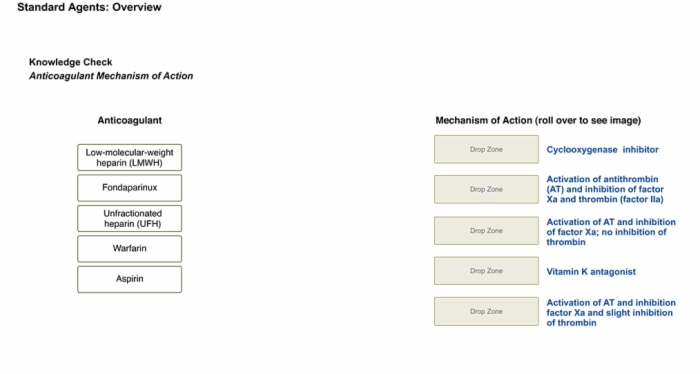Click drop zone beside Vitamin K antagonist
Image resolution: width=700 pixels, height=374 pixels.
[x=486, y=271]
